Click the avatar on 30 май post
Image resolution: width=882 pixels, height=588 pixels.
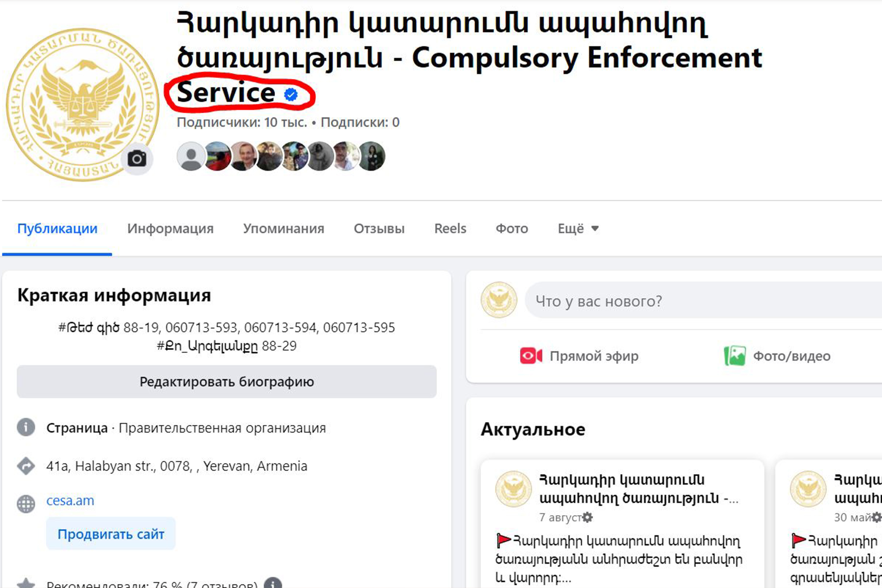(x=808, y=489)
